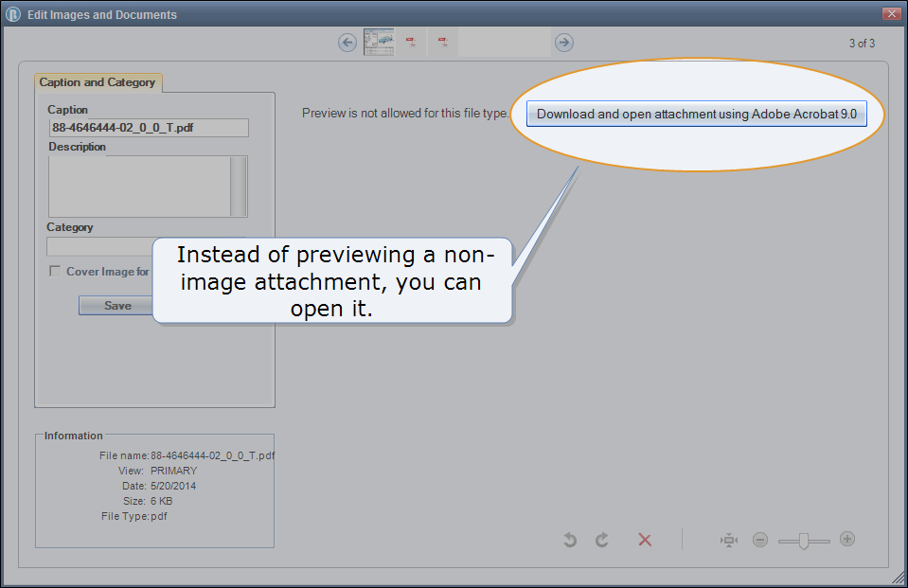The height and width of the screenshot is (588, 908).
Task: Zoom out with the minus icon
Action: (760, 540)
